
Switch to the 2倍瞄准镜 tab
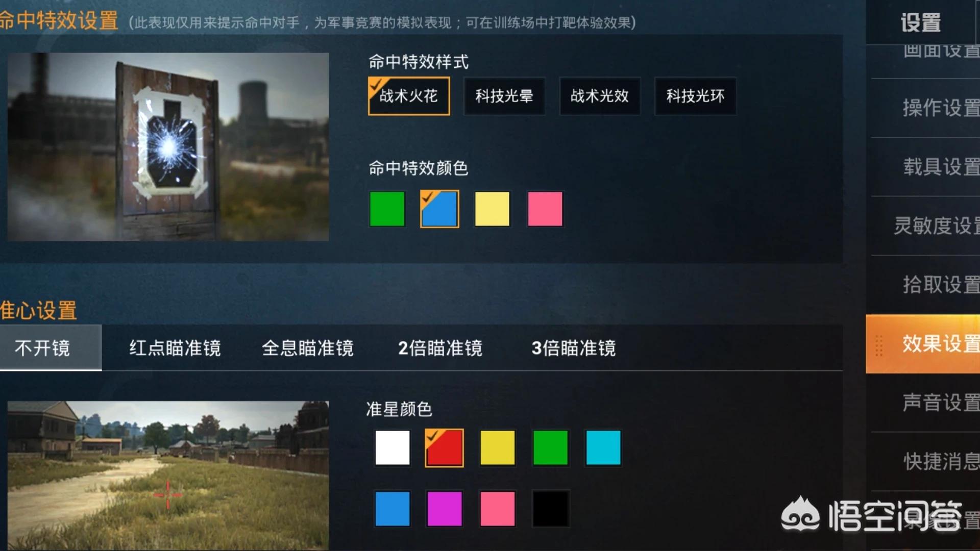[440, 348]
